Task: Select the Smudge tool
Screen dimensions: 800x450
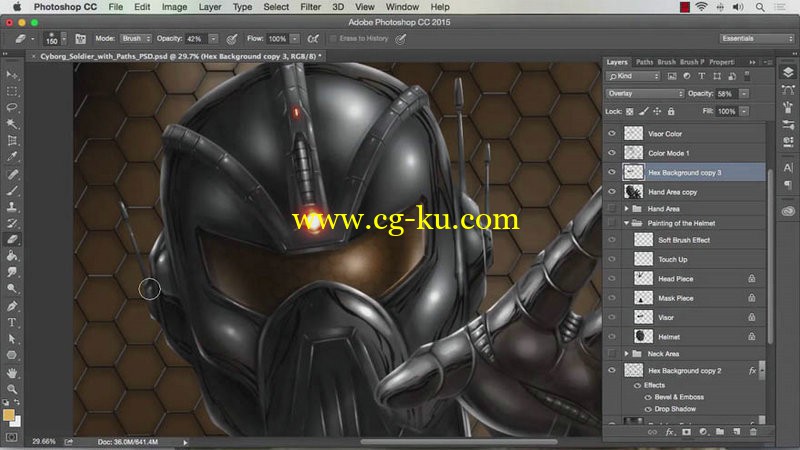Action: click(12, 272)
